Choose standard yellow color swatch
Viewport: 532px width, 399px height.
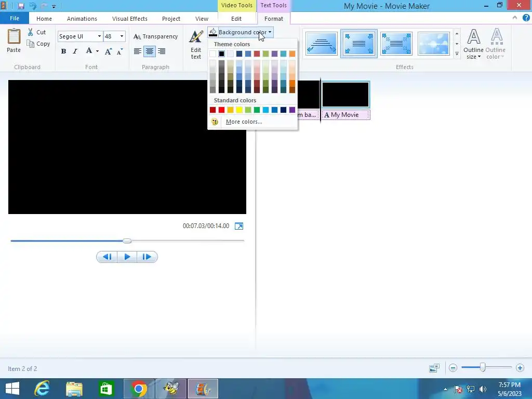coord(239,110)
